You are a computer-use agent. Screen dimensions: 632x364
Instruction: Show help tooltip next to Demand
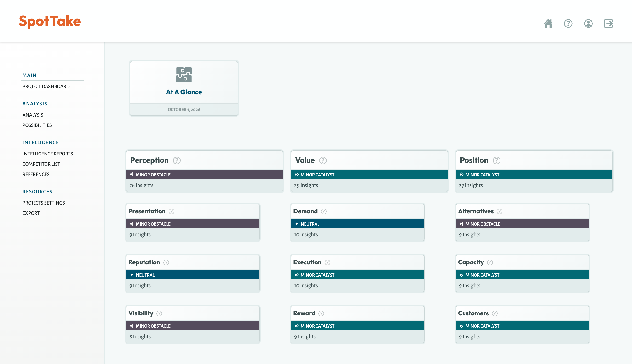point(324,211)
